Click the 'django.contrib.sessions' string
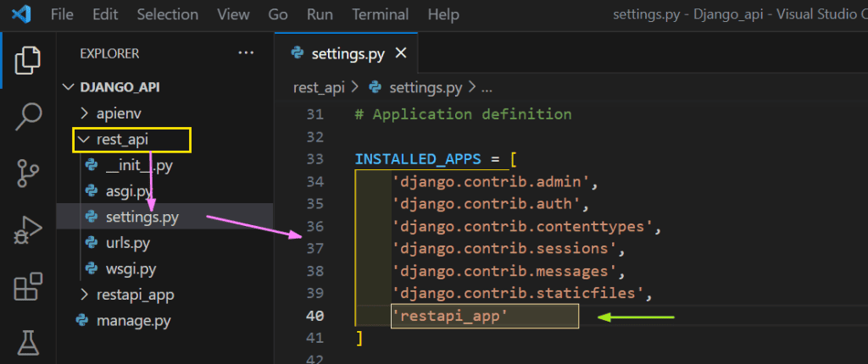Viewport: 868px width, 364px height. [x=504, y=249]
